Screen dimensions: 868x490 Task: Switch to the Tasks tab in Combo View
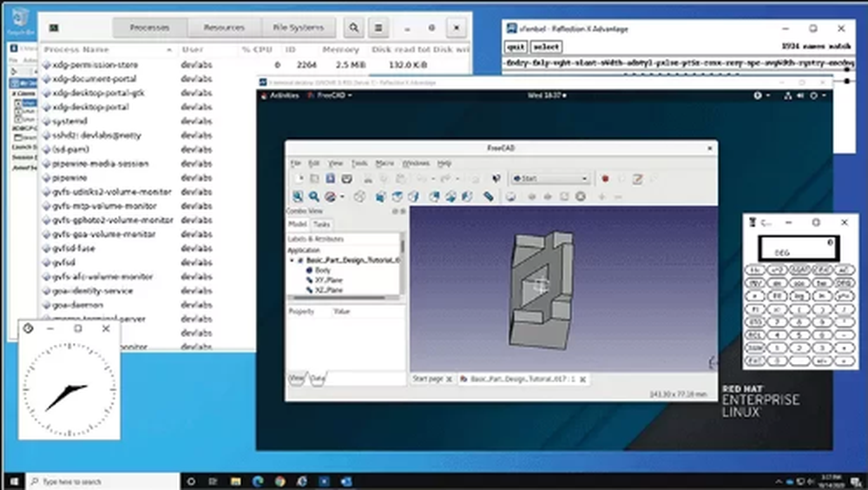pos(322,224)
